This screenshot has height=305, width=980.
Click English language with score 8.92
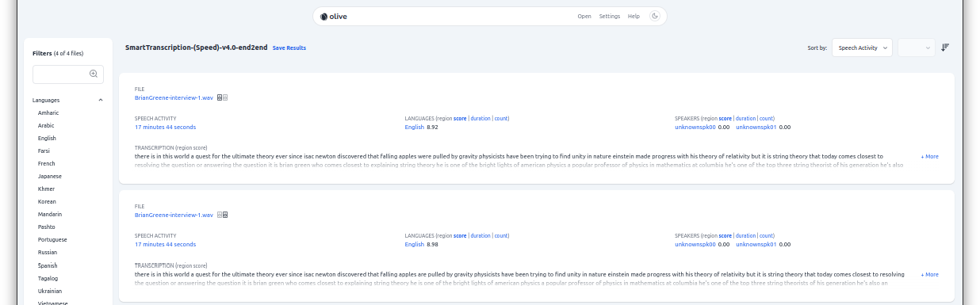pyautogui.click(x=415, y=127)
